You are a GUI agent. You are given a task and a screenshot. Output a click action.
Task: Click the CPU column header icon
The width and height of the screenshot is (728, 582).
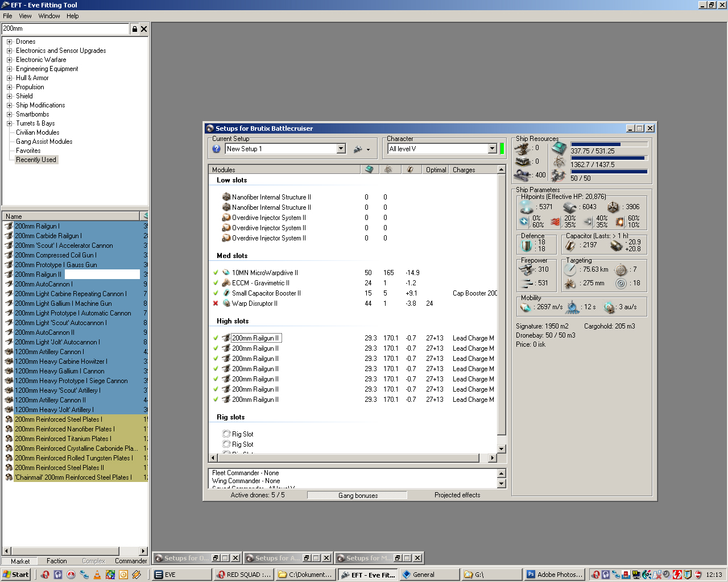369,169
